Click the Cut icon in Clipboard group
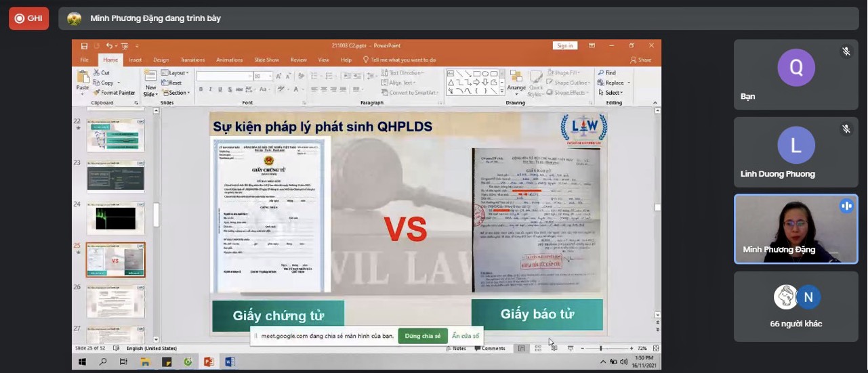 tap(101, 72)
